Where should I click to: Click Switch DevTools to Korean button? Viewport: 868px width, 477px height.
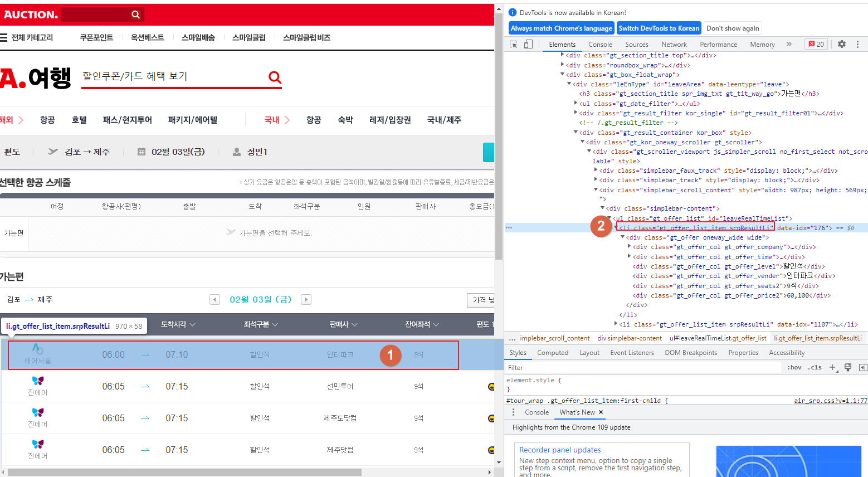pos(659,28)
